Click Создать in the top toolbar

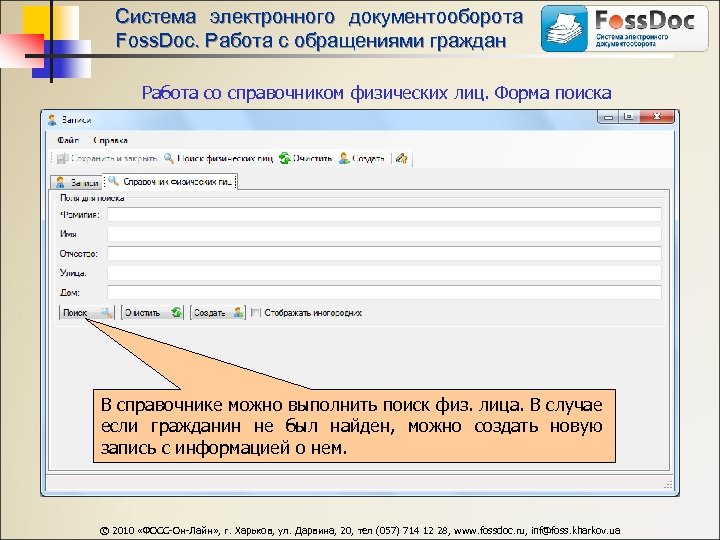(x=362, y=158)
